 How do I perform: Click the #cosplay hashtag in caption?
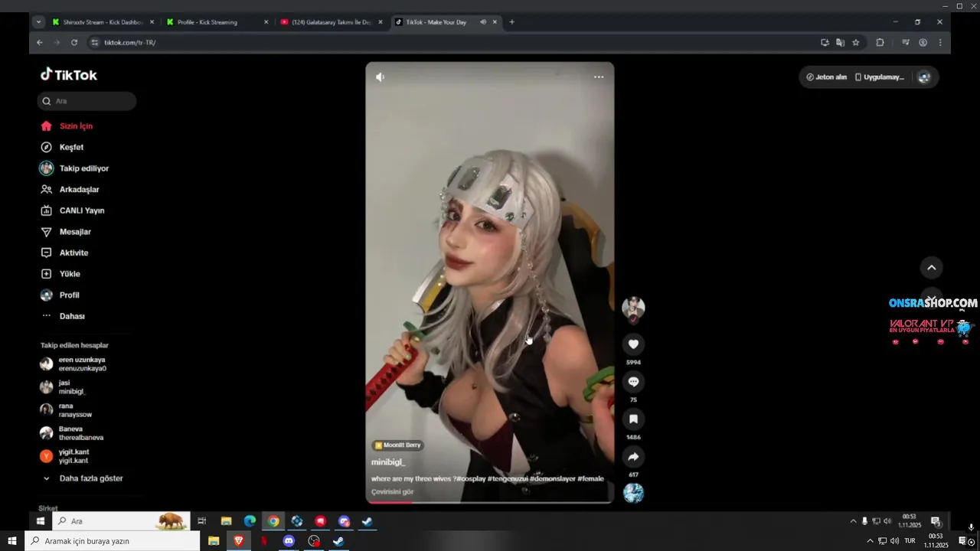[x=471, y=478]
